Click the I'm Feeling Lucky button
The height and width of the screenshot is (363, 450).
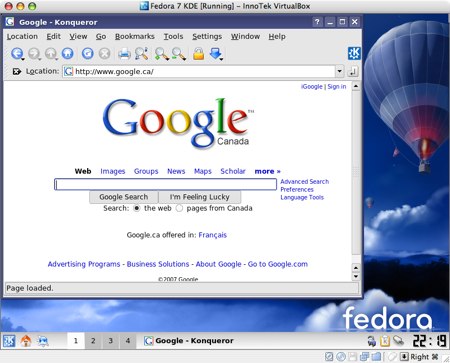200,197
